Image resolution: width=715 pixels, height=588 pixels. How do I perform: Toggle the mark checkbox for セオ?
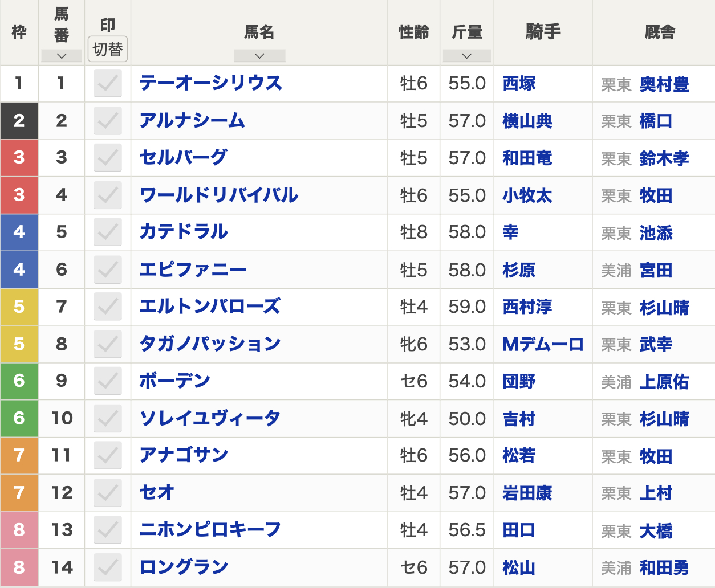108,493
